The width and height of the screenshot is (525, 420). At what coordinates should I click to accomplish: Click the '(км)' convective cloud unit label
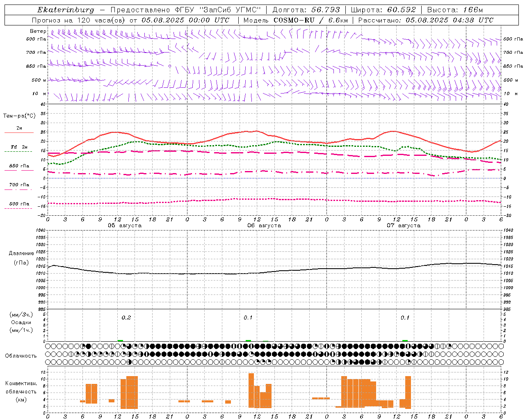tap(21, 399)
